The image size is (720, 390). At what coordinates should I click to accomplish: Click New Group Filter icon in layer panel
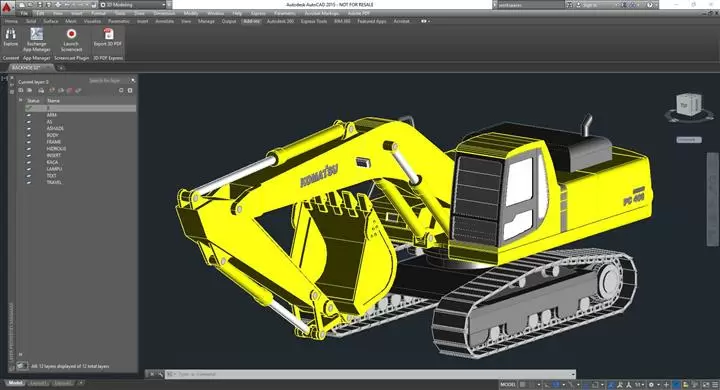coord(29,90)
